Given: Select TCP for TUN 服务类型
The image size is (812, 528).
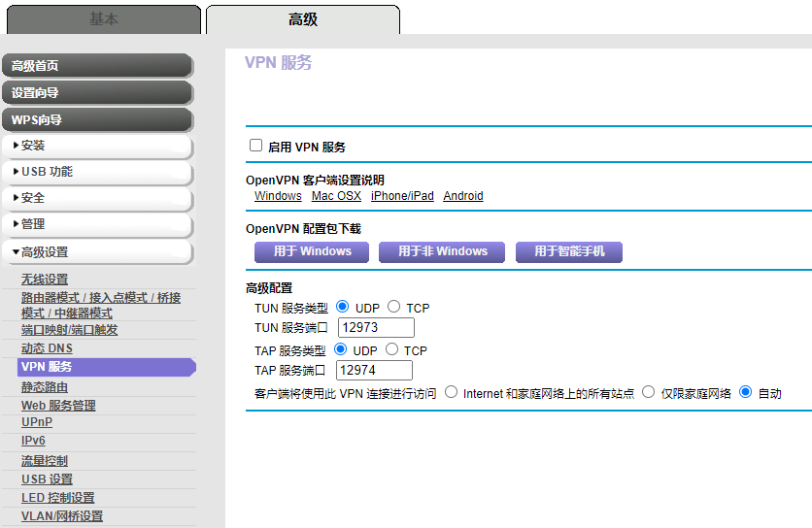Looking at the screenshot, I should coord(393,307).
